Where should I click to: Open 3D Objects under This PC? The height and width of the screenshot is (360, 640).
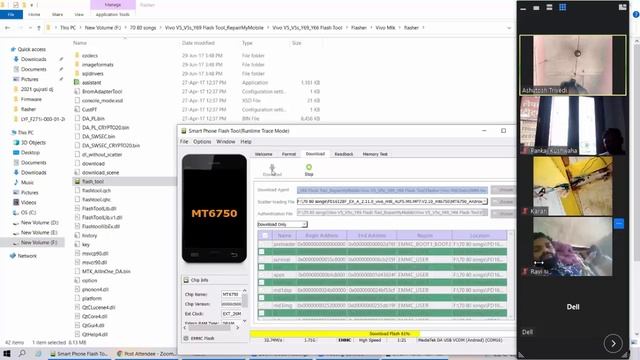pos(33,142)
